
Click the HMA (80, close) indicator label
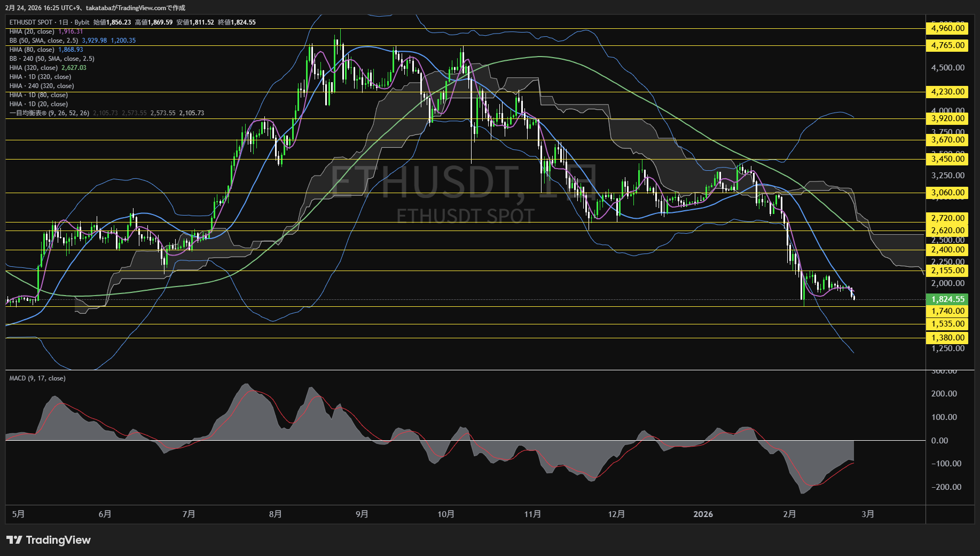click(x=32, y=50)
